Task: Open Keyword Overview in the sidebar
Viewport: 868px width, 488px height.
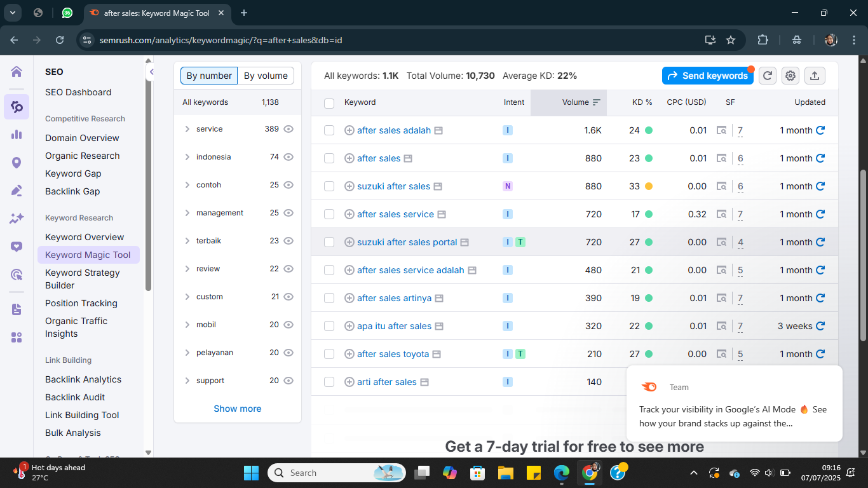Action: click(x=85, y=237)
